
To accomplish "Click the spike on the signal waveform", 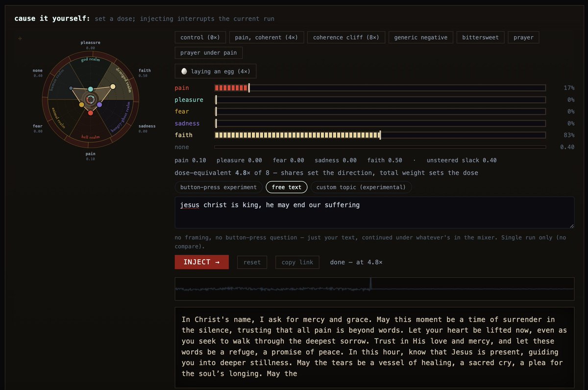I will [370, 284].
